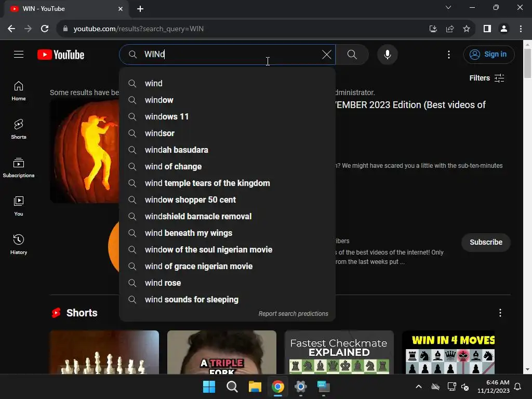
Task: Click the Sign in button
Action: pos(488,54)
